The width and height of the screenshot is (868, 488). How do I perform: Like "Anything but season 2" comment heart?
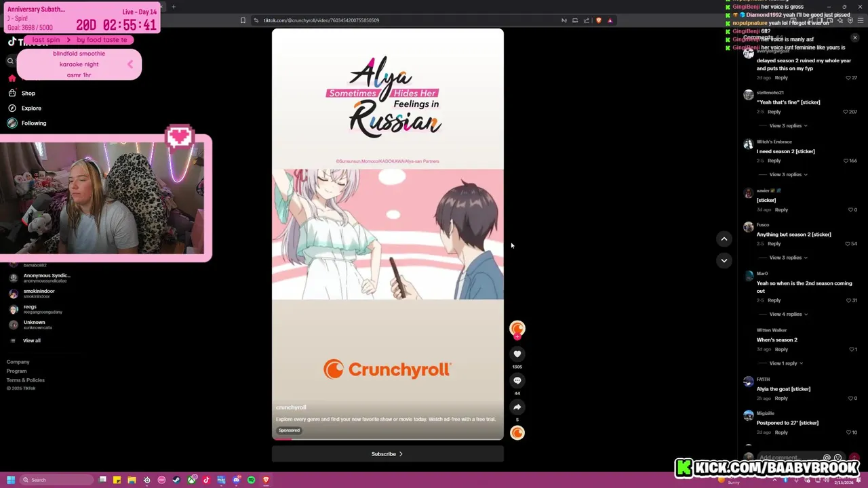point(848,243)
